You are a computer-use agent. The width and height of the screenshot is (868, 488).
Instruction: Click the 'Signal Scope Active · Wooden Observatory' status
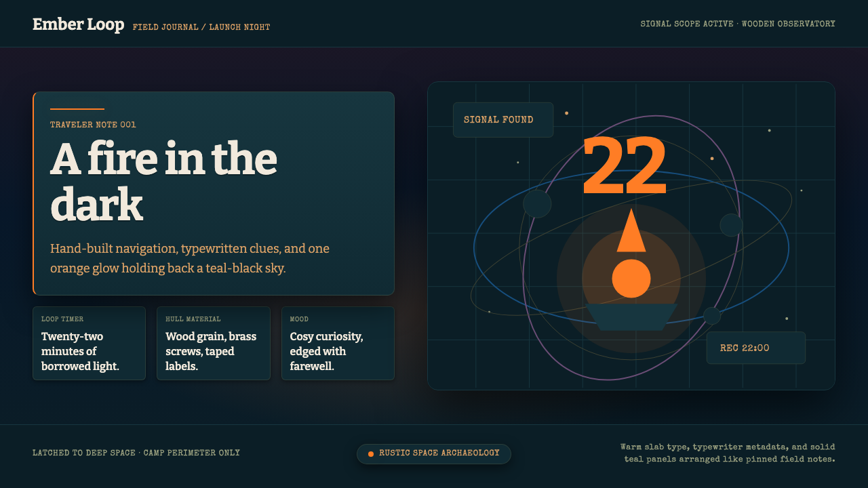(x=738, y=24)
